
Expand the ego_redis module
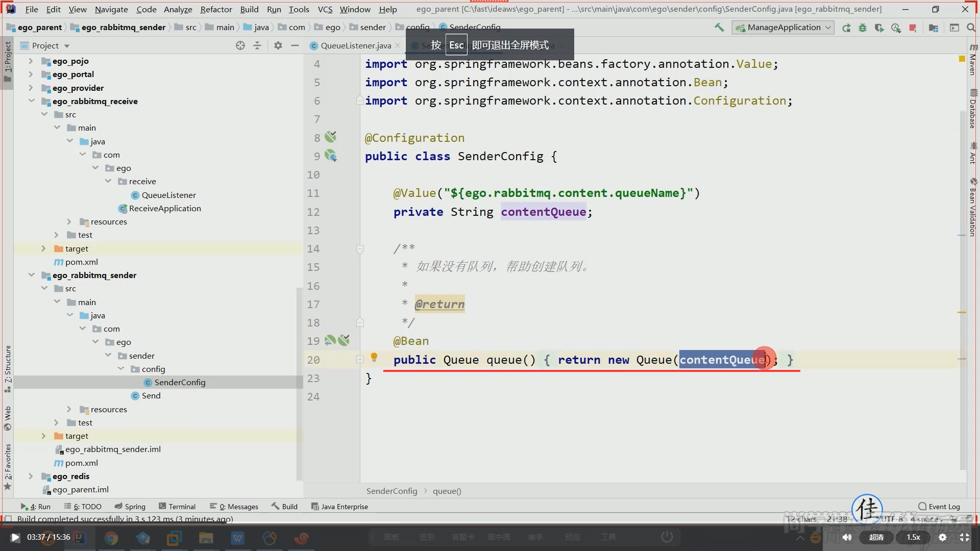pyautogui.click(x=31, y=476)
